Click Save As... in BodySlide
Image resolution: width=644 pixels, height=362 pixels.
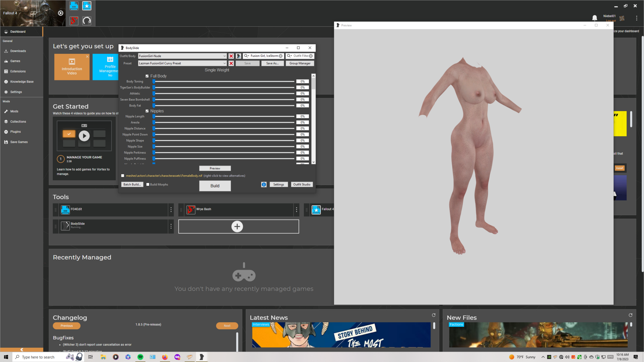[x=272, y=63]
